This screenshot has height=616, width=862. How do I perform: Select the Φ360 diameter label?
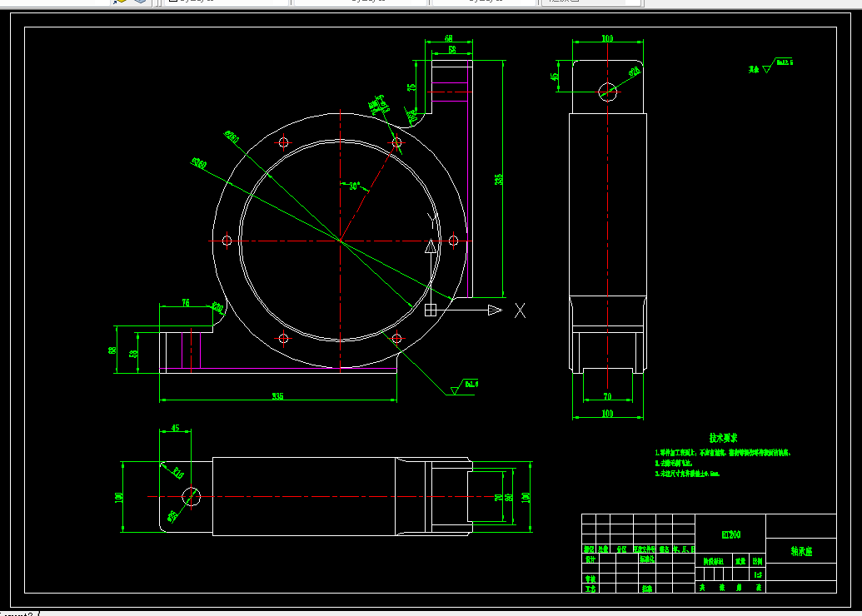[x=198, y=163]
